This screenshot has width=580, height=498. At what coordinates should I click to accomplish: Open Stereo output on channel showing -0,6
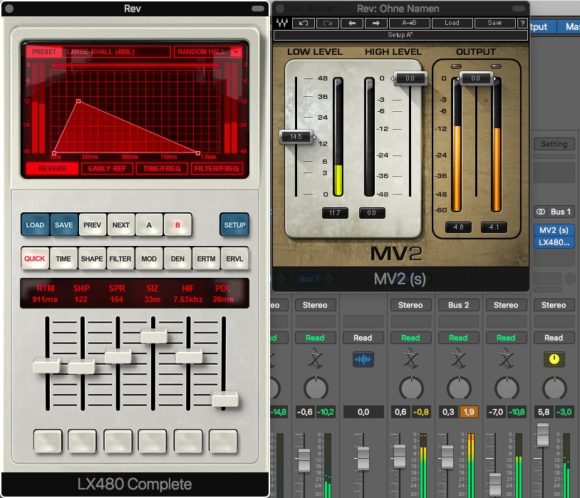315,305
